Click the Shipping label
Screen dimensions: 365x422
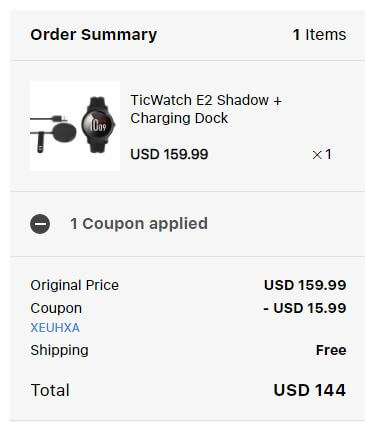[x=59, y=350]
